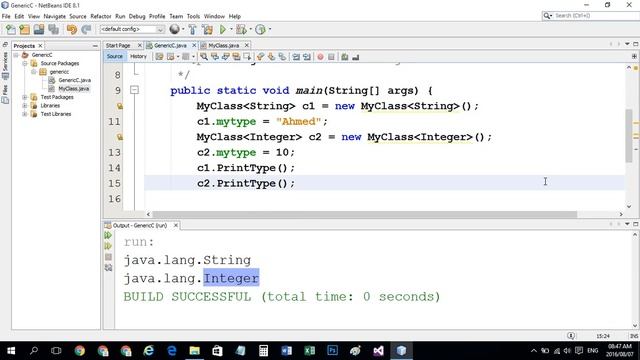Expand the Test Packages tree node
The height and width of the screenshot is (360, 640).
pos(25,97)
